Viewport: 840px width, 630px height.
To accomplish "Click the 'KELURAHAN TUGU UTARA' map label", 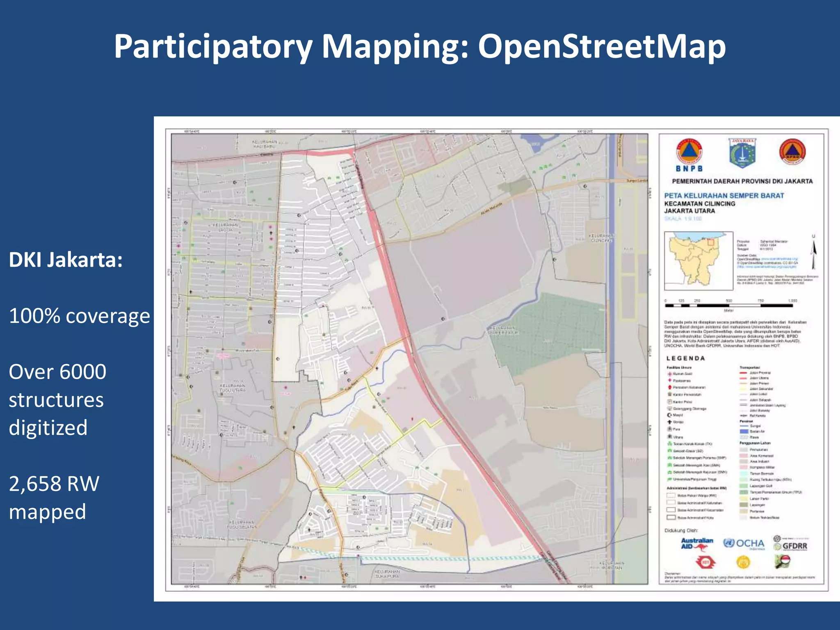I will point(233,388).
